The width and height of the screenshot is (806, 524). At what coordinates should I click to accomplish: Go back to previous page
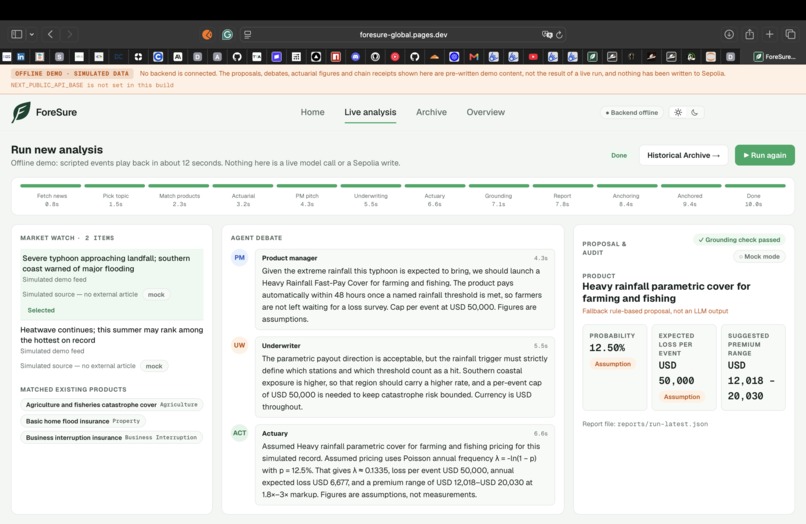pos(50,34)
